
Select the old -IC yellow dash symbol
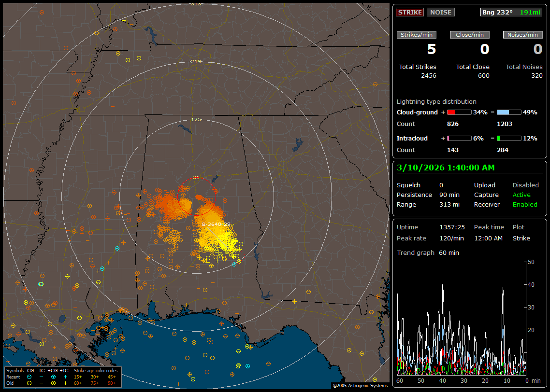tap(42, 383)
